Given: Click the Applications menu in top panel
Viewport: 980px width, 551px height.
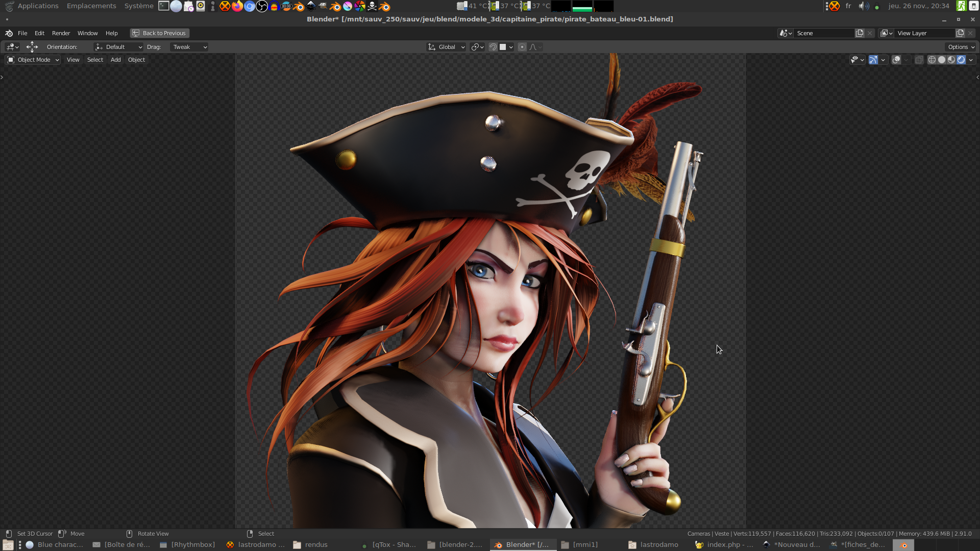Looking at the screenshot, I should 38,6.
